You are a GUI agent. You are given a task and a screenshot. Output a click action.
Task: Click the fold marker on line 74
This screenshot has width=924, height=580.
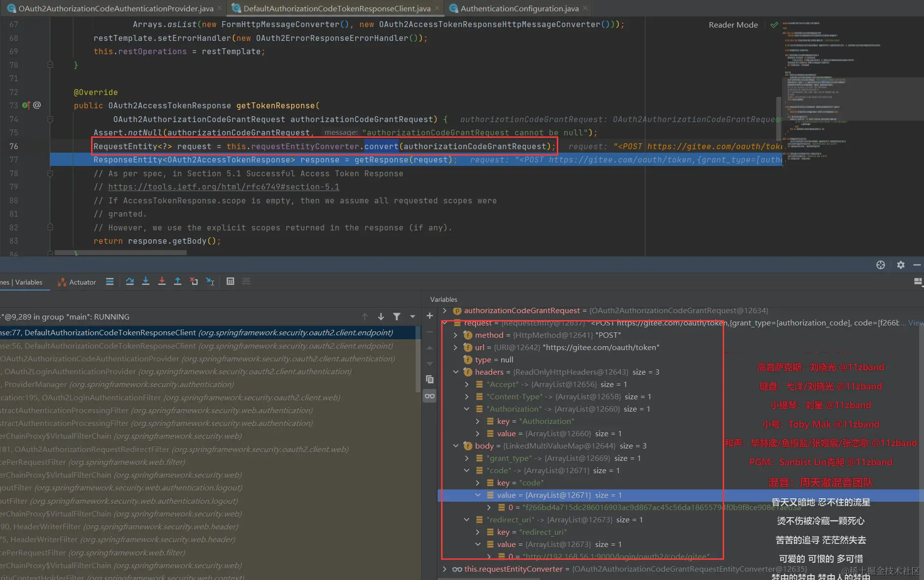click(x=50, y=119)
